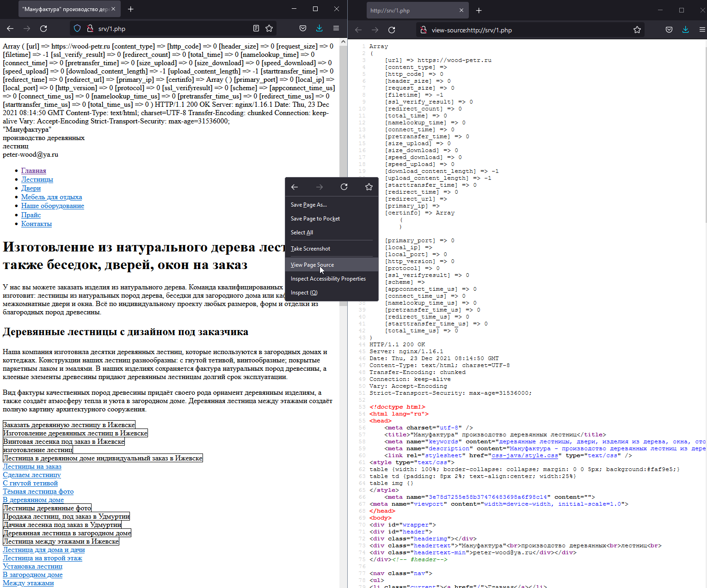707x588 pixels.
Task: Open the Главная navigation link
Action: [34, 171]
